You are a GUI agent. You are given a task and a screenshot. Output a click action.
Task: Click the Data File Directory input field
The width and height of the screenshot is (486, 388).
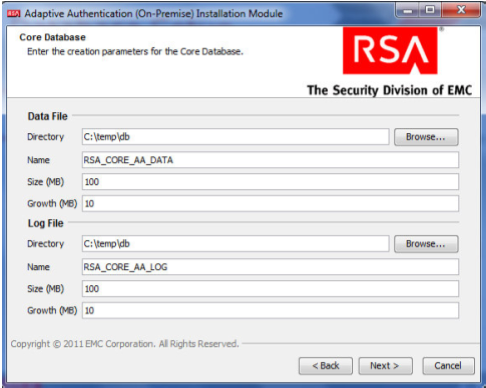[235, 137]
